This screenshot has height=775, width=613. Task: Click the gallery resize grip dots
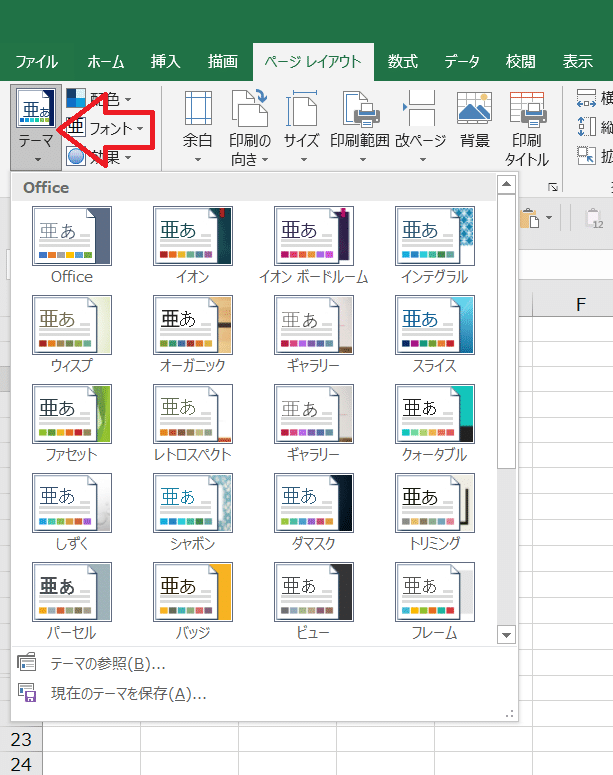point(510,714)
